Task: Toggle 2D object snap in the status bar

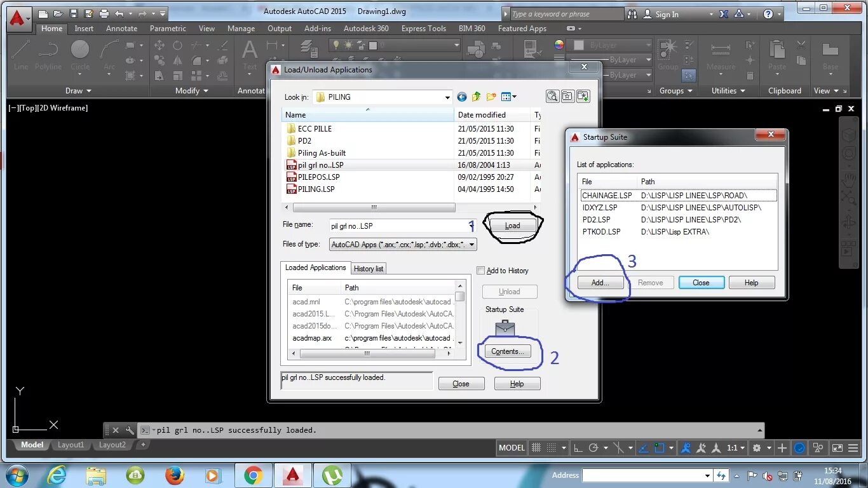Action: (x=660, y=448)
